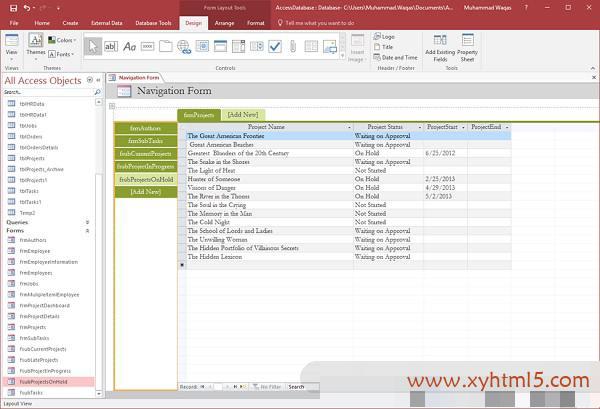Switch to the Arrange ribbon tab
This screenshot has height=409, width=600.
224,22
